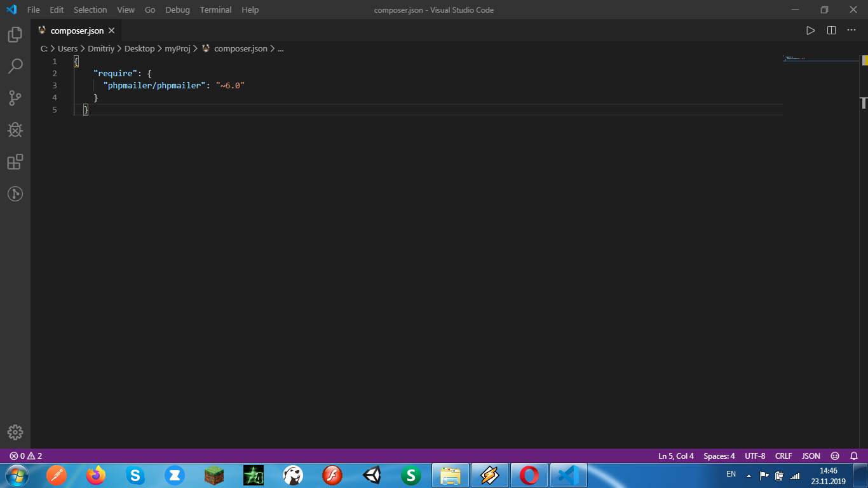Open the Git Graph icon in activity bar
868x488 pixels.
click(15, 194)
